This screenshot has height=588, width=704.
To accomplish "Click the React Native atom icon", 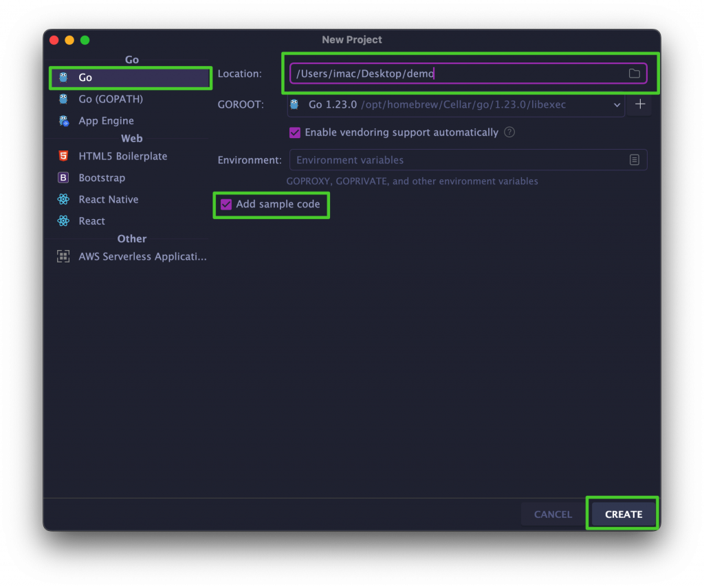I will pos(63,199).
